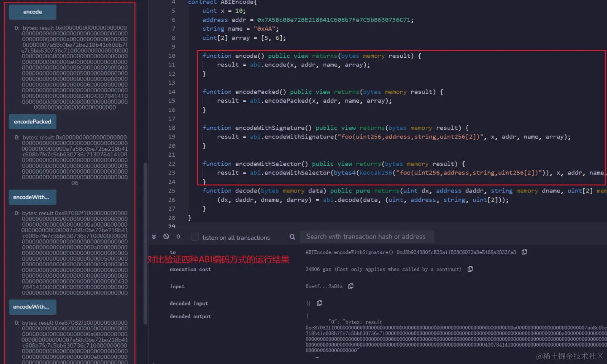Screen dimensions: 607x364
Task: Click code line 'string name = "0xAA";'
Action: [x=240, y=29]
